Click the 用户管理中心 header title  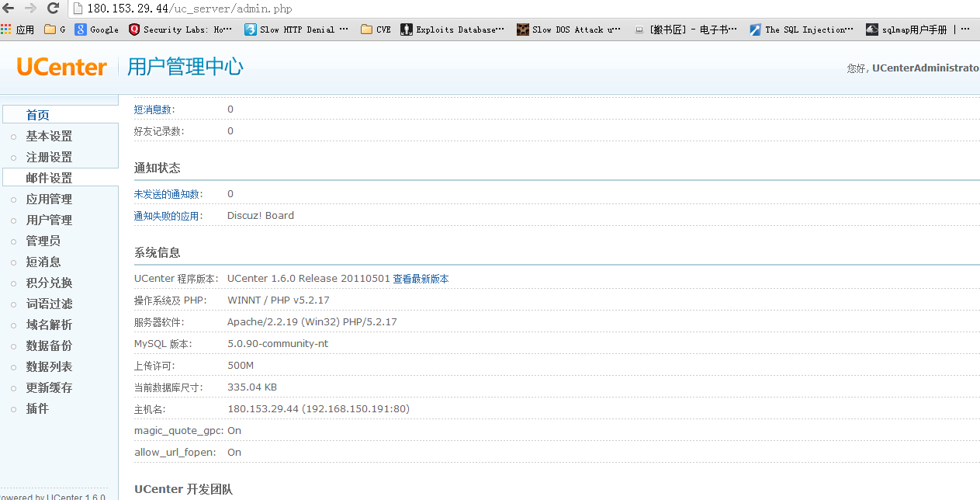185,67
